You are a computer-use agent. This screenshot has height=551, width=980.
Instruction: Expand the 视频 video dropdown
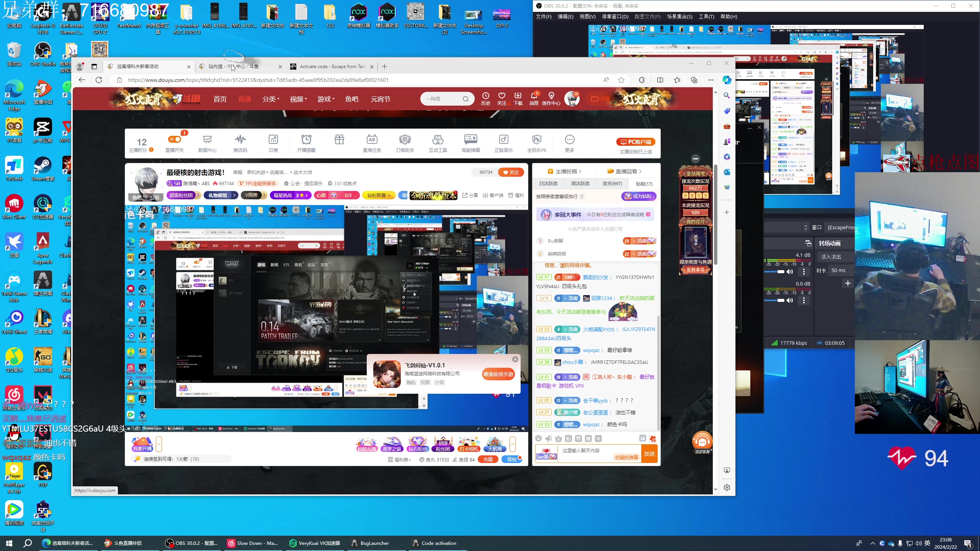pos(298,99)
